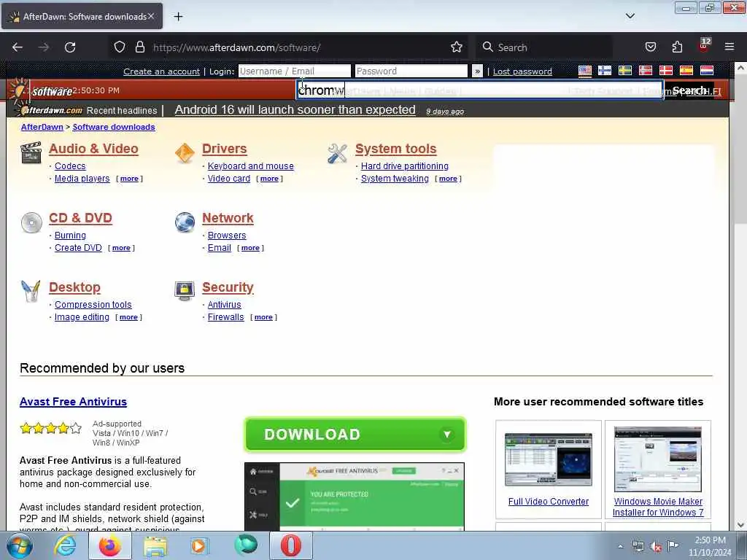The image size is (747, 560).
Task: Open Full Video Converter thumbnail
Action: [x=549, y=460]
